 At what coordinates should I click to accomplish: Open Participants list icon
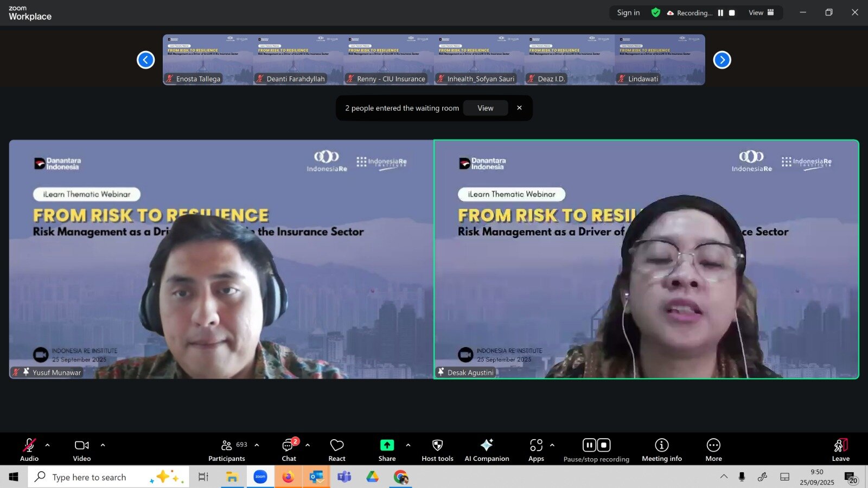coord(227,445)
